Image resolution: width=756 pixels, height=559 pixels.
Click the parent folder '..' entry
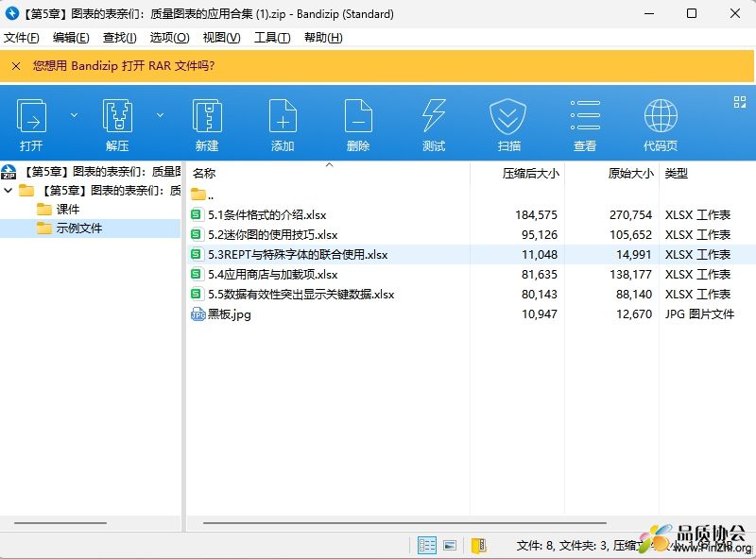pyautogui.click(x=202, y=195)
